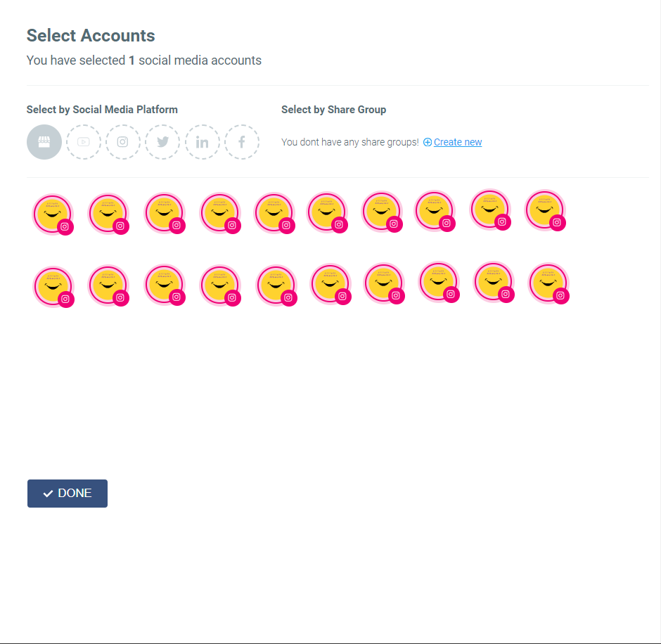Image resolution: width=661 pixels, height=644 pixels.
Task: Click the plus icon beside Create new
Action: pos(427,142)
